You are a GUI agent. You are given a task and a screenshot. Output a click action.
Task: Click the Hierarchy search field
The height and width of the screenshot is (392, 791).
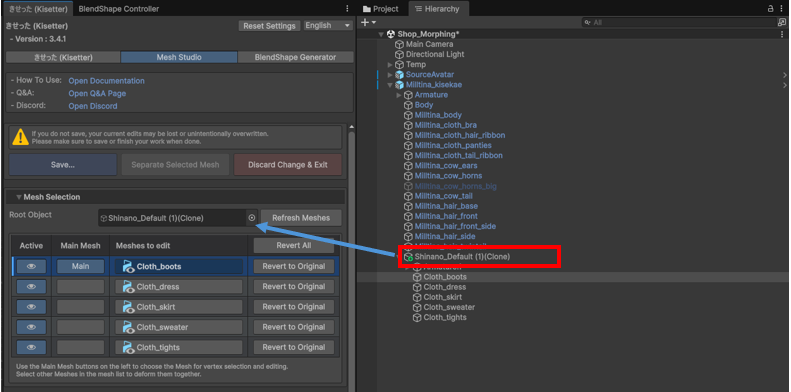pos(679,23)
